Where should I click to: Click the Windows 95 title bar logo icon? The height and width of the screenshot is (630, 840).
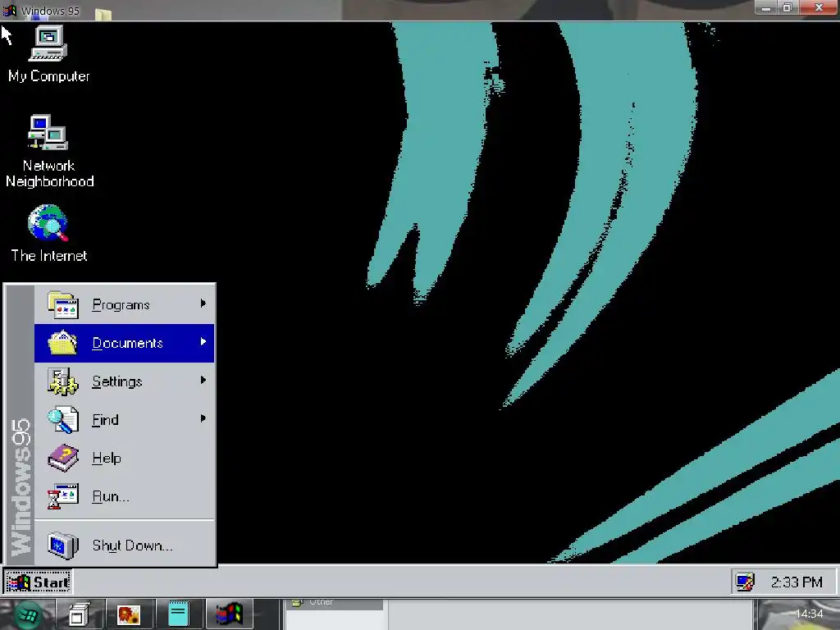point(10,10)
